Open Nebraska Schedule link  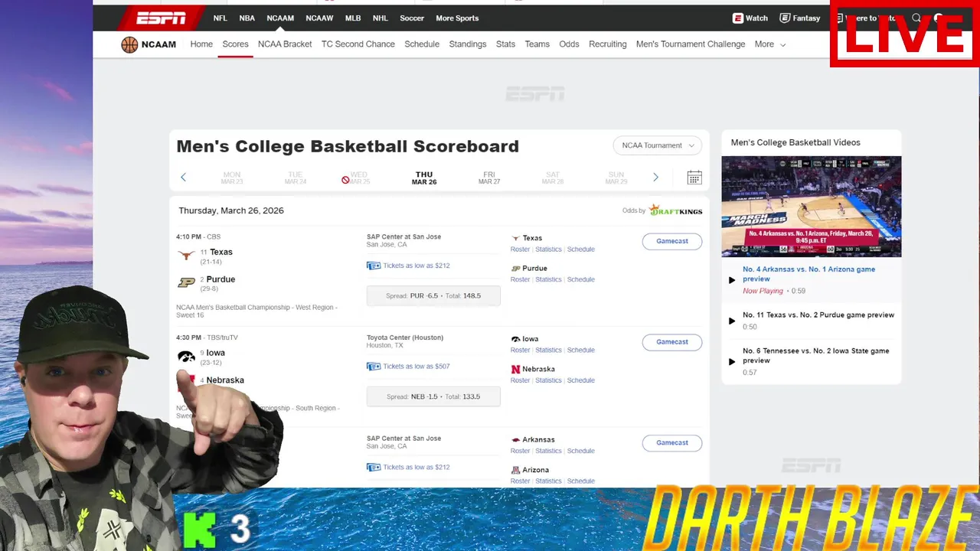click(x=580, y=380)
